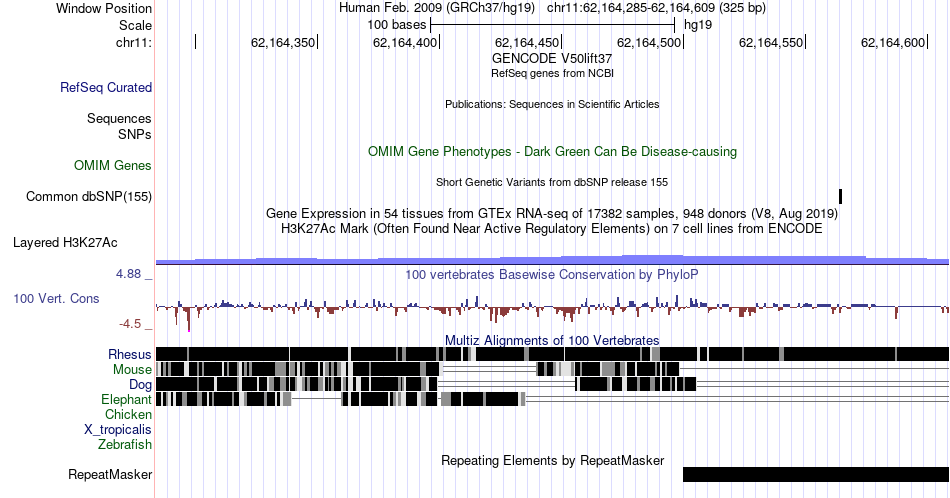Click the Human Feb. 2009 (GRCh37/hg19) text
Image resolution: width=950 pixels, height=498 pixels.
[437, 8]
